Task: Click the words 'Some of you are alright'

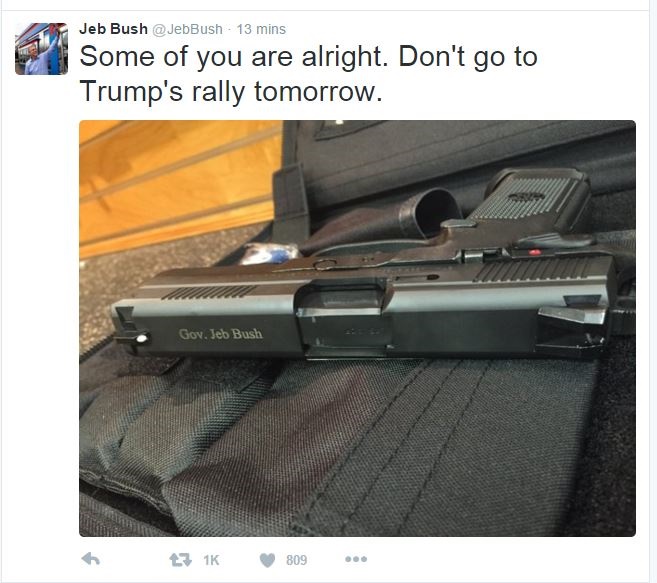Action: (x=233, y=57)
